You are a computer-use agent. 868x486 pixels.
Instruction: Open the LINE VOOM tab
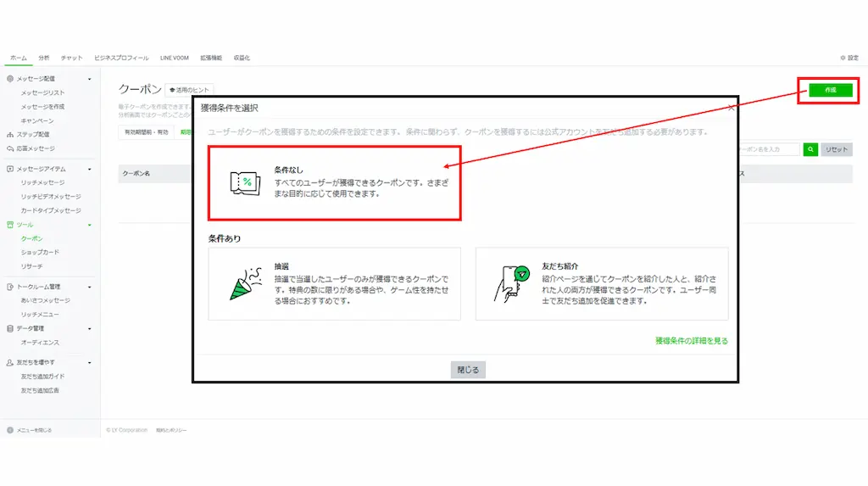click(x=175, y=58)
